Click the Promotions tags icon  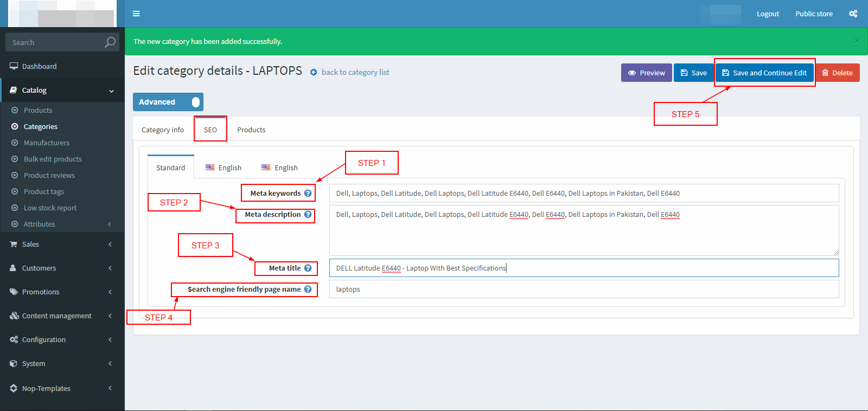pyautogui.click(x=14, y=292)
